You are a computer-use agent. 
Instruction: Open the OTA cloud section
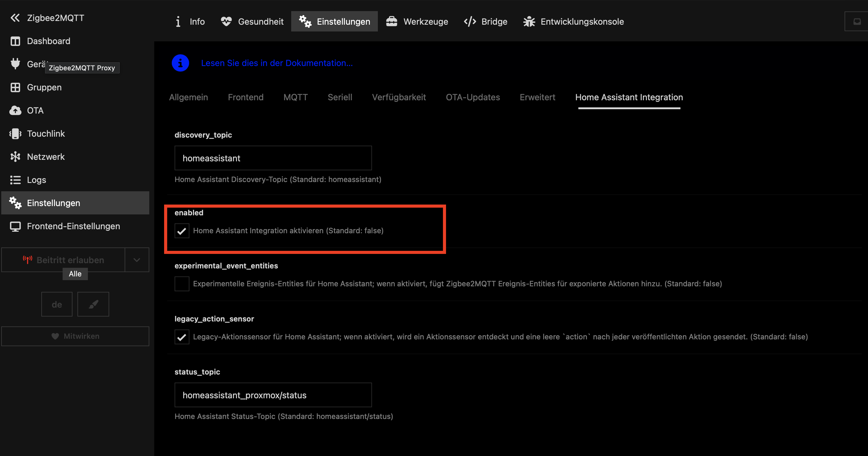click(35, 110)
